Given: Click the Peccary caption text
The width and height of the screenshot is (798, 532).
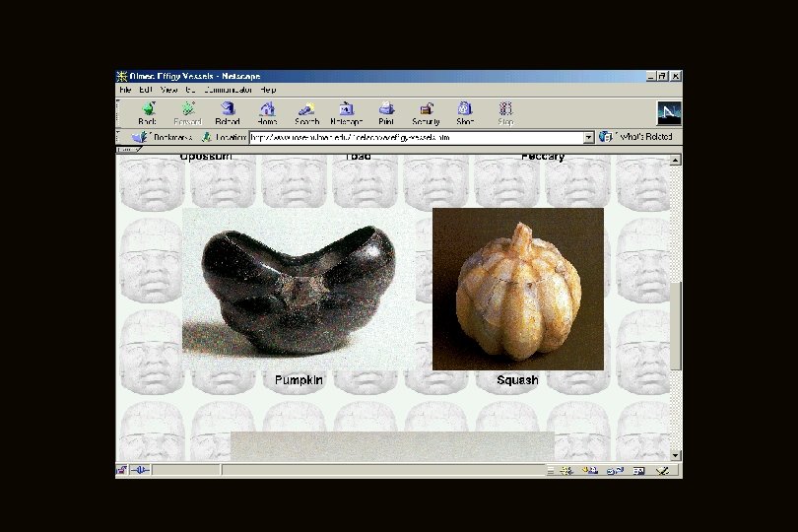Looking at the screenshot, I should 543,157.
